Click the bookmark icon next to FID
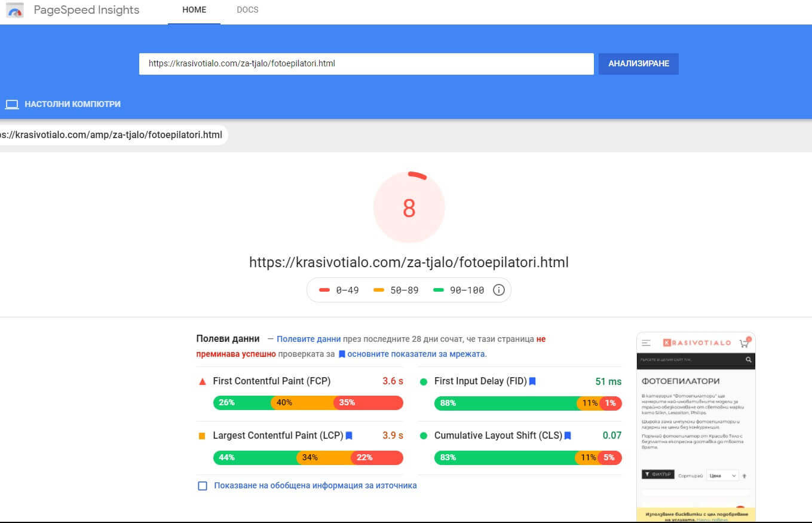This screenshot has height=523, width=812. pyautogui.click(x=532, y=381)
